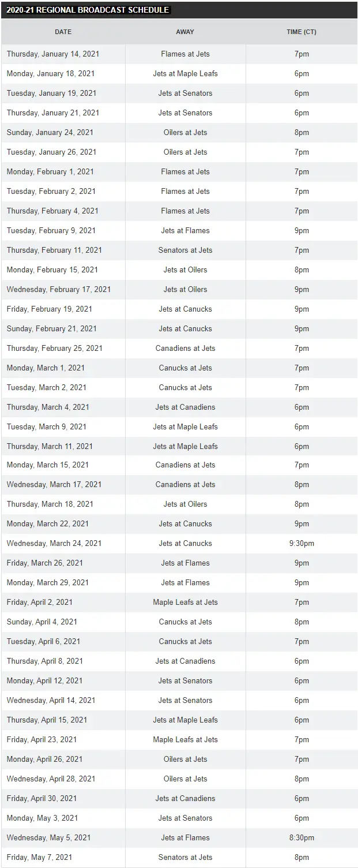Select Wednesday, April 28, 2021 date cell
This screenshot has height=868, width=358.
[51, 779]
